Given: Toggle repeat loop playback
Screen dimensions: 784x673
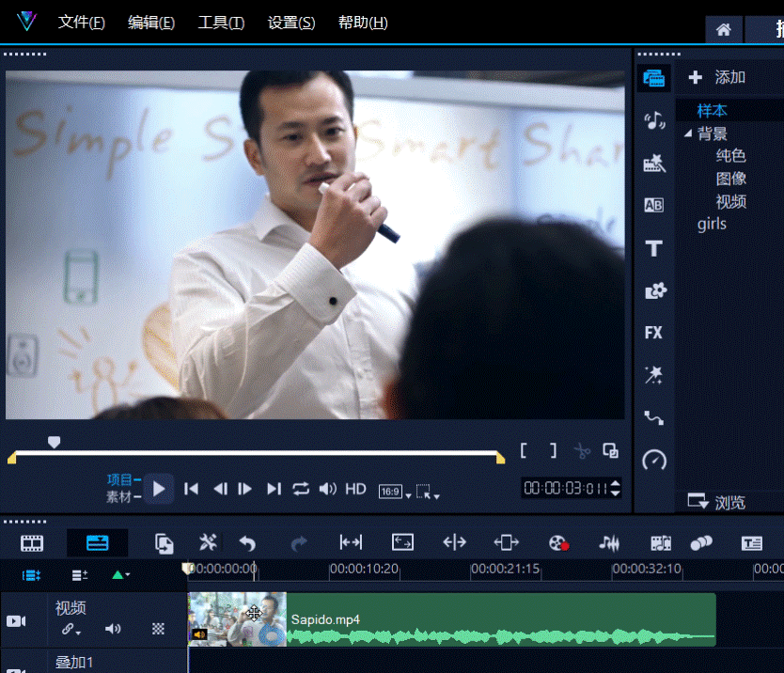Looking at the screenshot, I should point(301,489).
